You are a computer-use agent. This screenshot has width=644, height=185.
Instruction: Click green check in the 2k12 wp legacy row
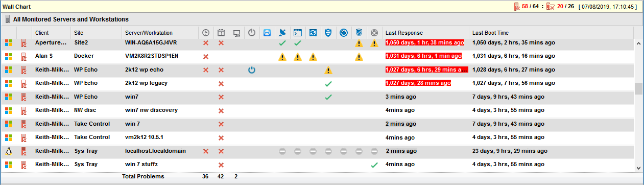click(x=328, y=83)
